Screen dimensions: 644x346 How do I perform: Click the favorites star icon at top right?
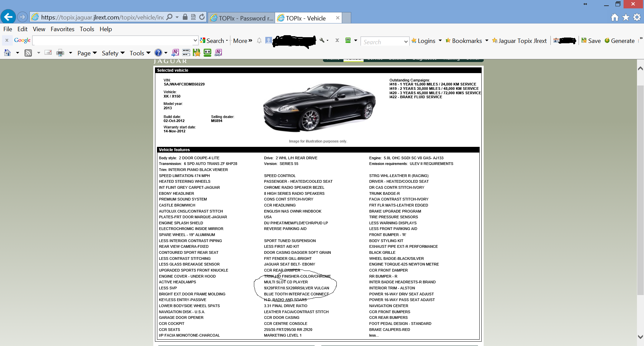[x=626, y=17]
